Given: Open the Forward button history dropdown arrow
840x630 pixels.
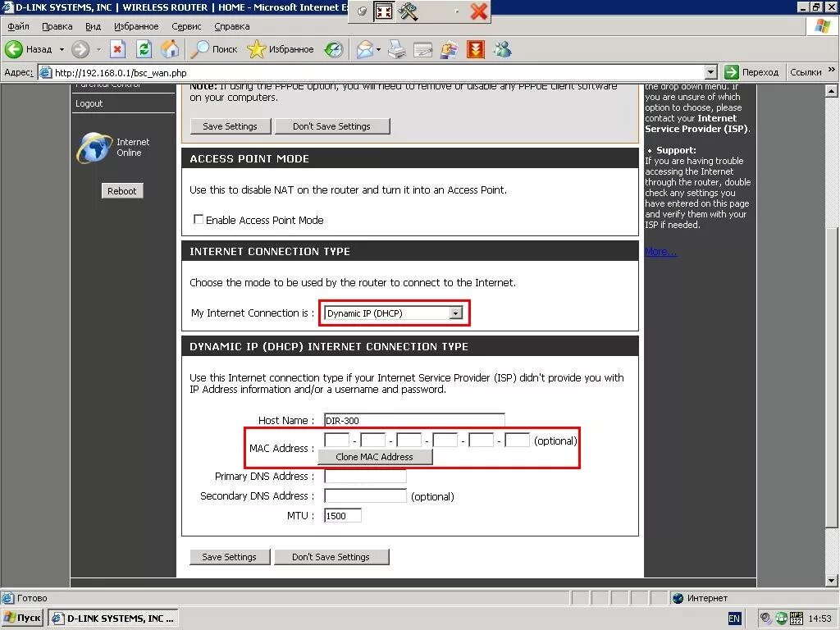Looking at the screenshot, I should point(98,49).
